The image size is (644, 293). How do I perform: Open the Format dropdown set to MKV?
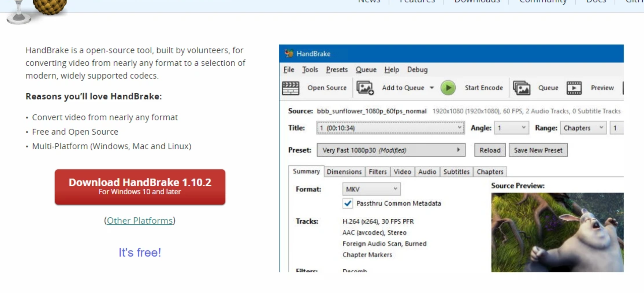371,189
